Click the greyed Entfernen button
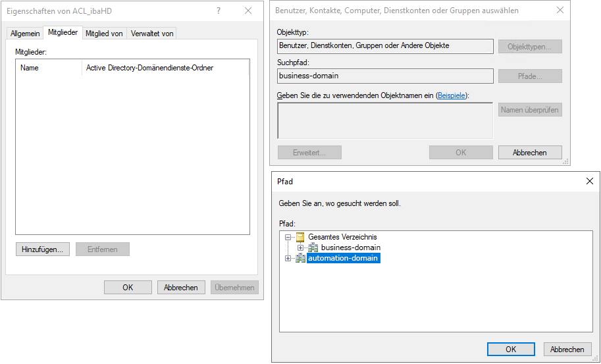The image size is (601, 364). click(102, 249)
